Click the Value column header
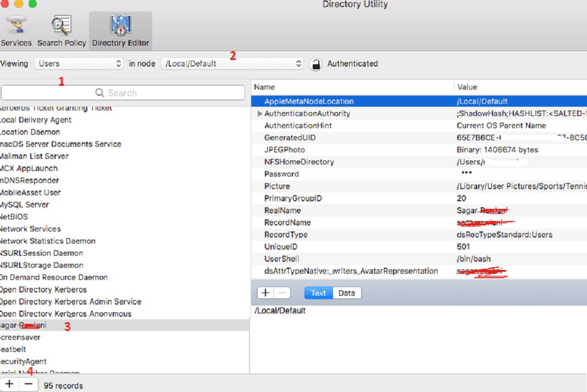Viewport: 587px width, 392px height. coord(467,87)
